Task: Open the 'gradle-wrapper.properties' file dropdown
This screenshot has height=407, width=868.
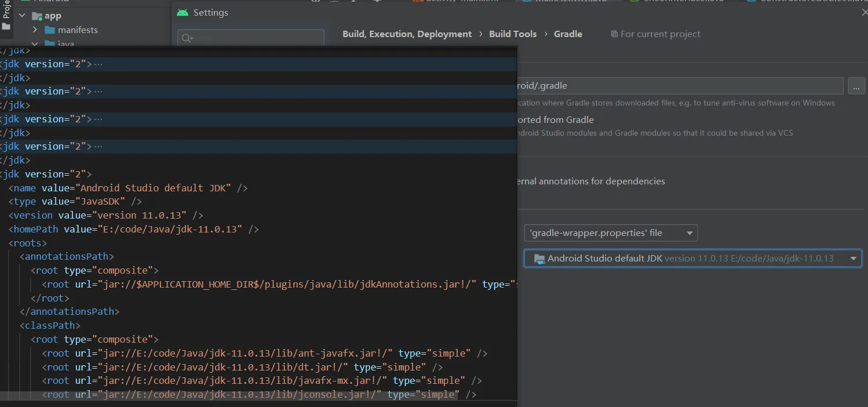Action: coord(611,233)
